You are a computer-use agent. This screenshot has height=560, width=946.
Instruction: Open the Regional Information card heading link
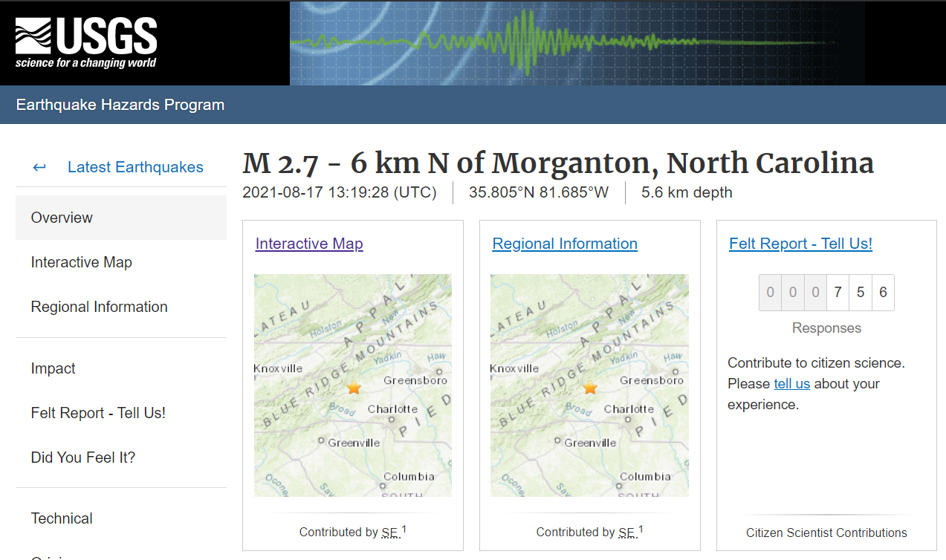click(565, 244)
